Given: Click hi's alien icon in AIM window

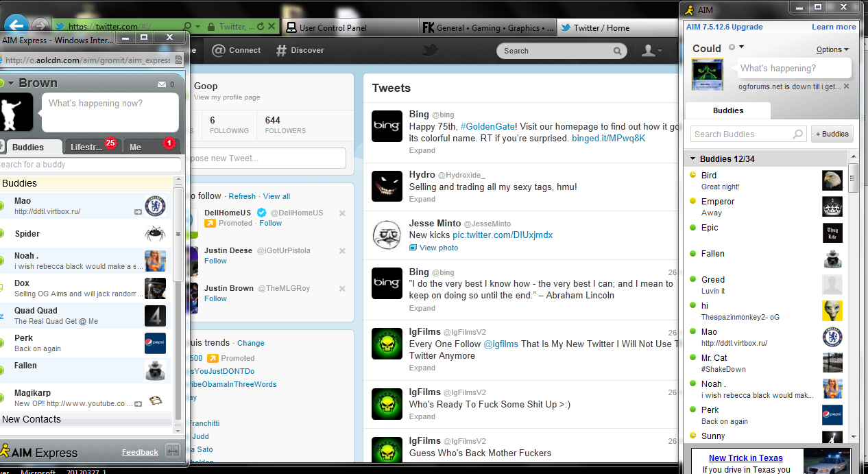Looking at the screenshot, I should coord(832,311).
